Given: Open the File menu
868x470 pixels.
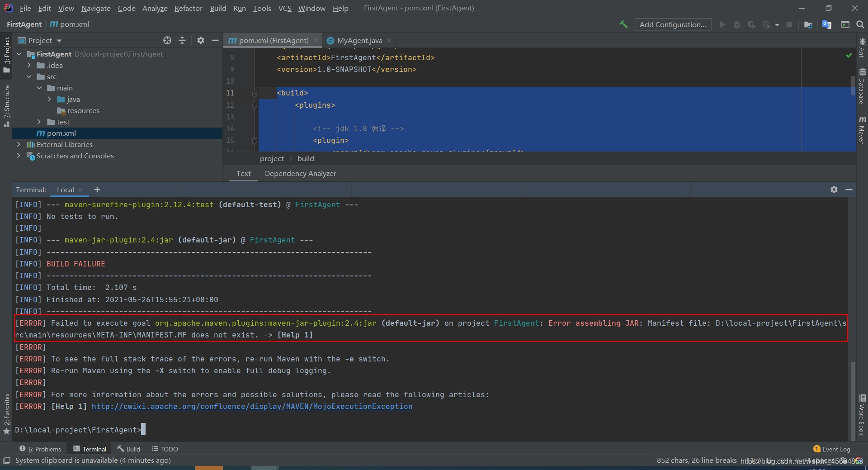Looking at the screenshot, I should pyautogui.click(x=25, y=8).
